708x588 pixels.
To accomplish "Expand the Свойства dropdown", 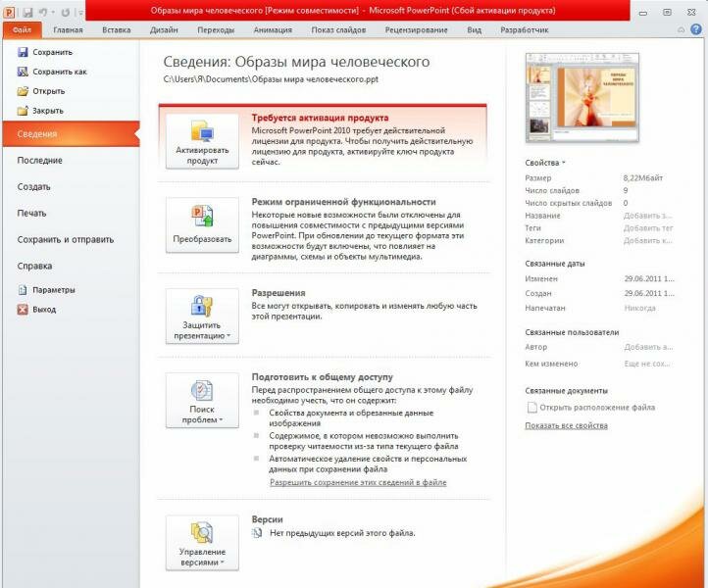I will (545, 163).
